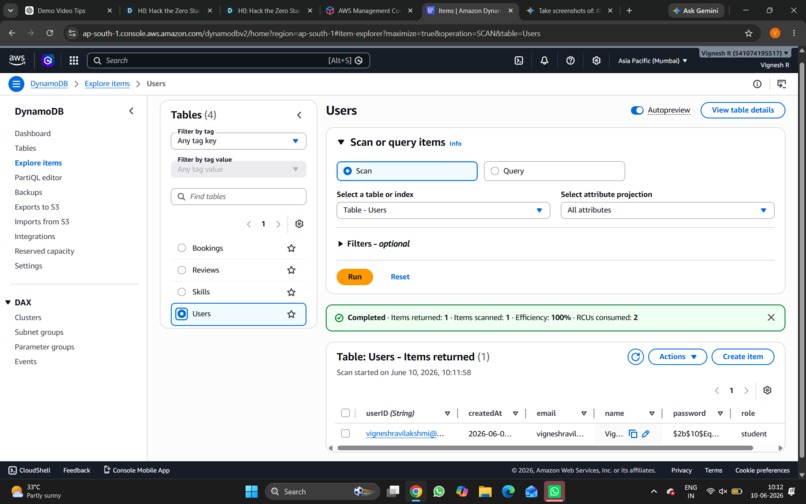Viewport: 806px width, 504px height.
Task: Dismiss the Completed scan banner
Action: click(771, 317)
